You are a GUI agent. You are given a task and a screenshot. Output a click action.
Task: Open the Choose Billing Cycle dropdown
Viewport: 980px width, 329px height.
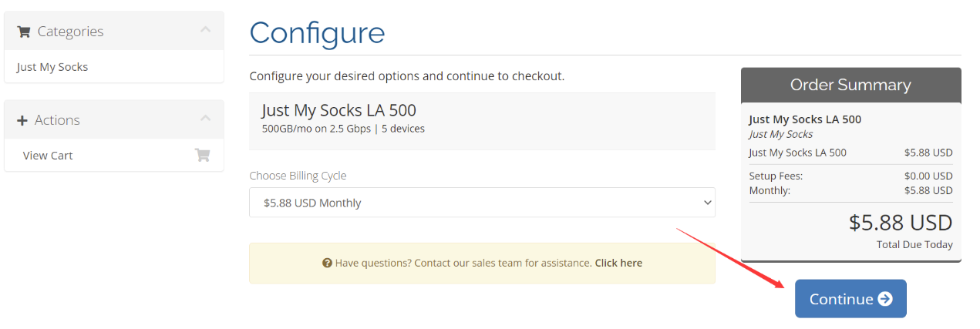tap(482, 203)
